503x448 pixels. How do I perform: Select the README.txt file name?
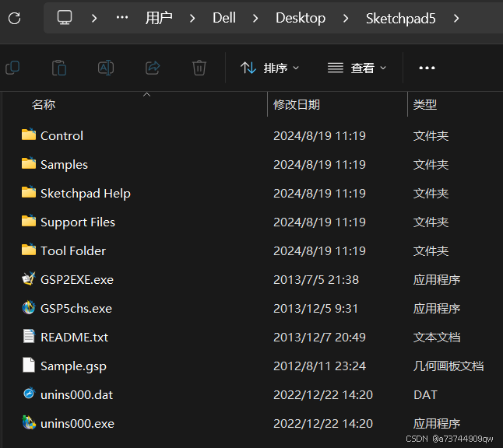(75, 338)
